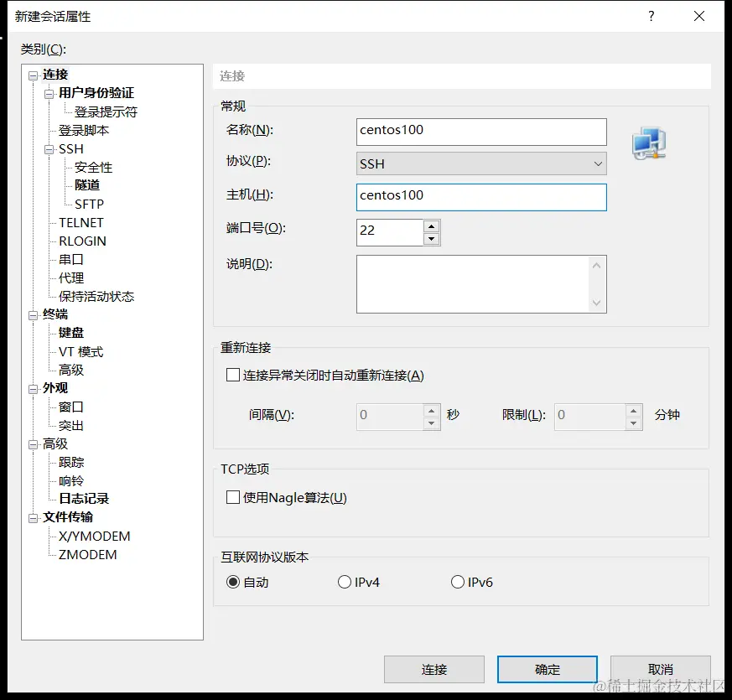Viewport: 732px width, 700px height.
Task: Select 隧道 under SSH settings
Action: coord(87,185)
